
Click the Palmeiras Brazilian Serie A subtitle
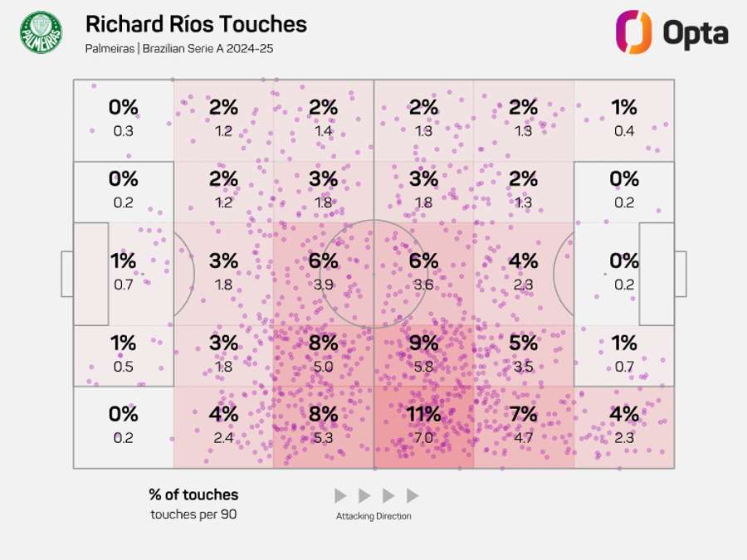pyautogui.click(x=179, y=49)
